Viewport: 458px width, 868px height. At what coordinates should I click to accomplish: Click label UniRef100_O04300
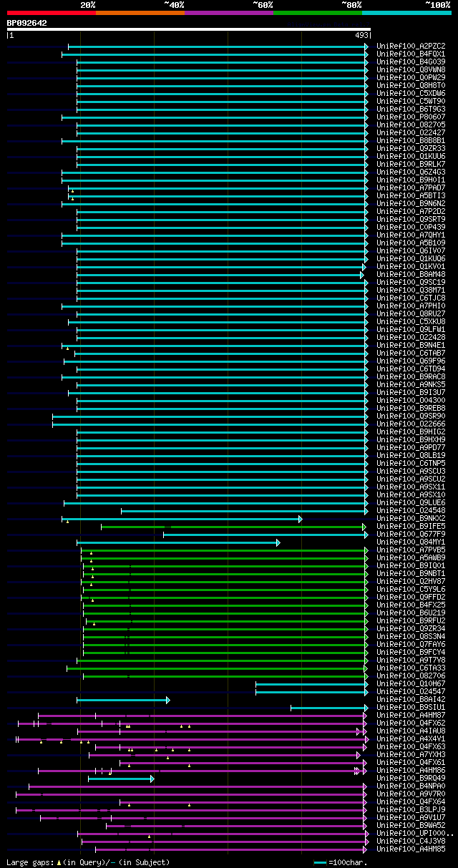(411, 400)
